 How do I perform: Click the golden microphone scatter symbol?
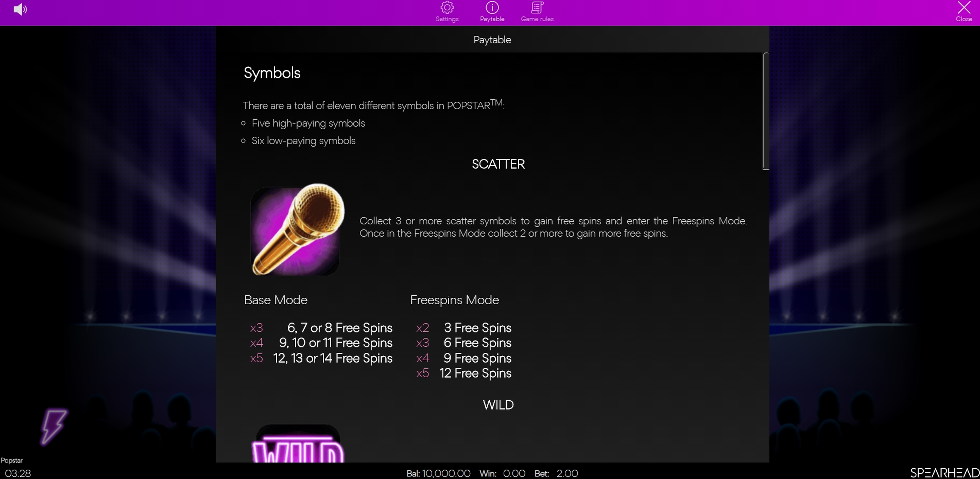(x=297, y=229)
